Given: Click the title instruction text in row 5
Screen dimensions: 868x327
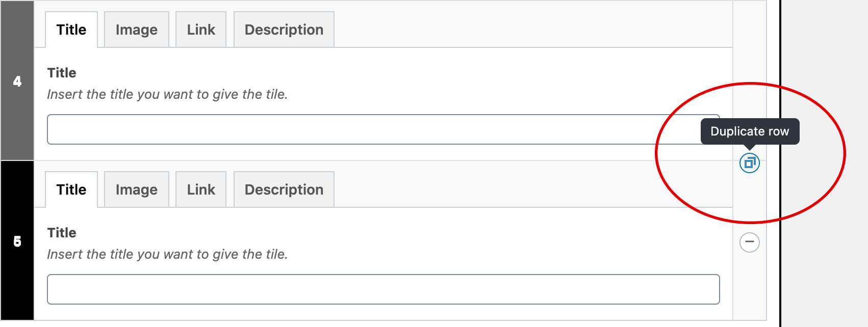Looking at the screenshot, I should coord(167,254).
